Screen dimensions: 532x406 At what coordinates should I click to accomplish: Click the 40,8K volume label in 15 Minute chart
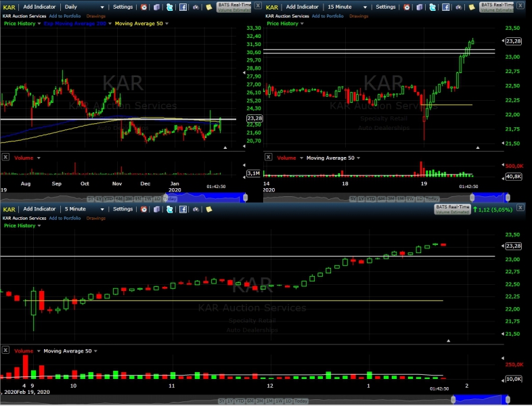click(x=513, y=177)
